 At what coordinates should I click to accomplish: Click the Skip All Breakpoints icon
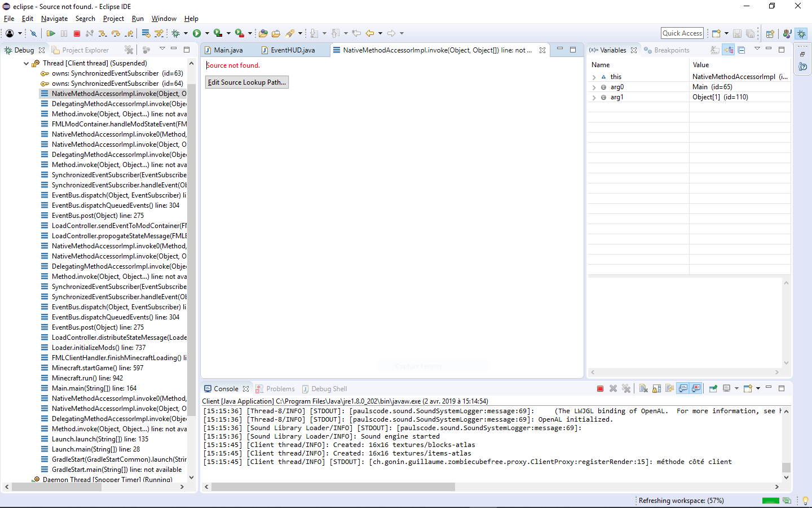(x=33, y=34)
